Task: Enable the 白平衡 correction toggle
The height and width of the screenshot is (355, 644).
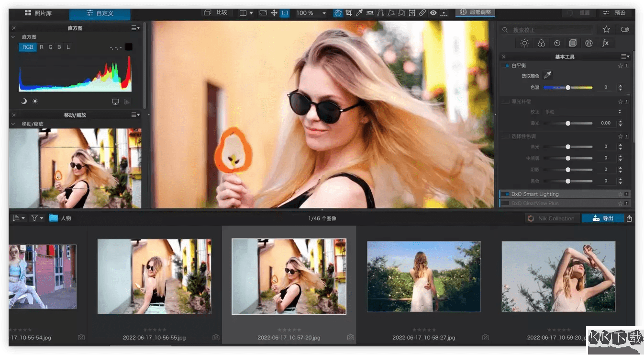Action: click(507, 65)
